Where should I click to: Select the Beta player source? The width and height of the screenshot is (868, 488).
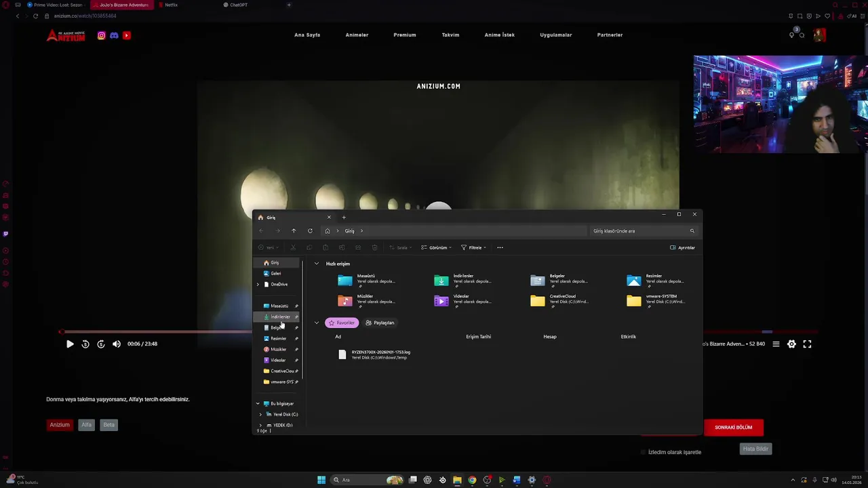coord(108,425)
